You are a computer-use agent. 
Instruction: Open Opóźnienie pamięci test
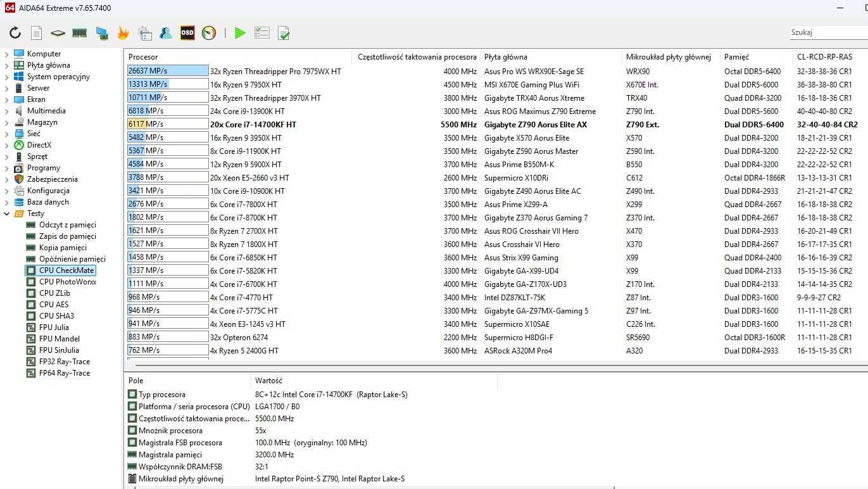(x=72, y=259)
